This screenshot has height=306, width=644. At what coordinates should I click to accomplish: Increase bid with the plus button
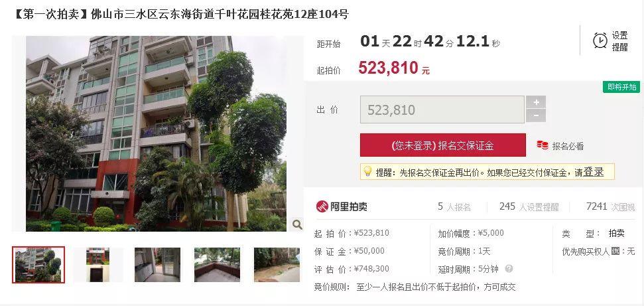[536, 102]
